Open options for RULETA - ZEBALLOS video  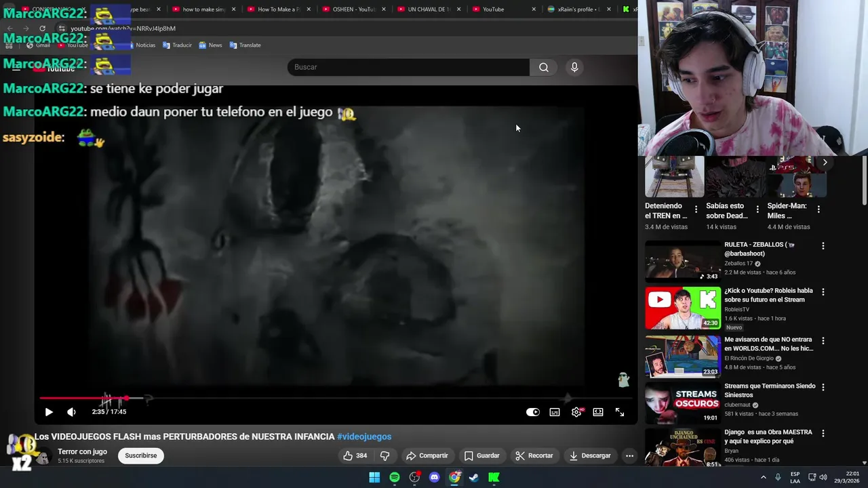[x=823, y=246]
